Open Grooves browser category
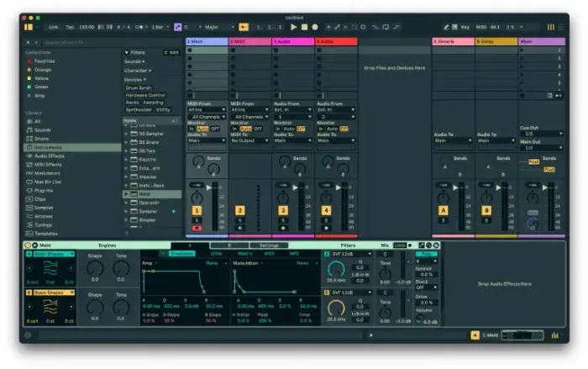 72,217
